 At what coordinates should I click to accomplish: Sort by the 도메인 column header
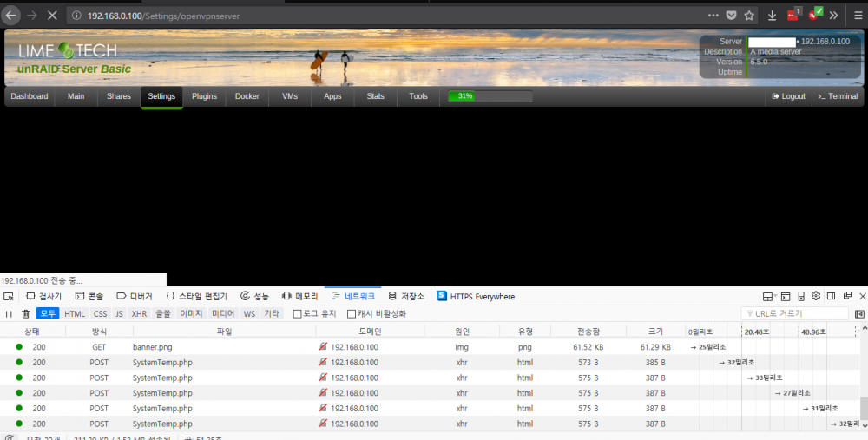tap(370, 332)
